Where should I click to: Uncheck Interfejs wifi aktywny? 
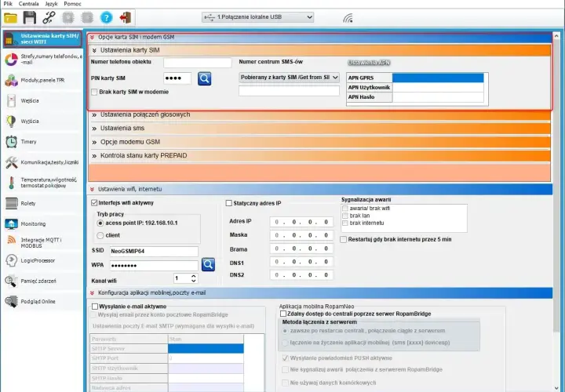[x=94, y=203]
